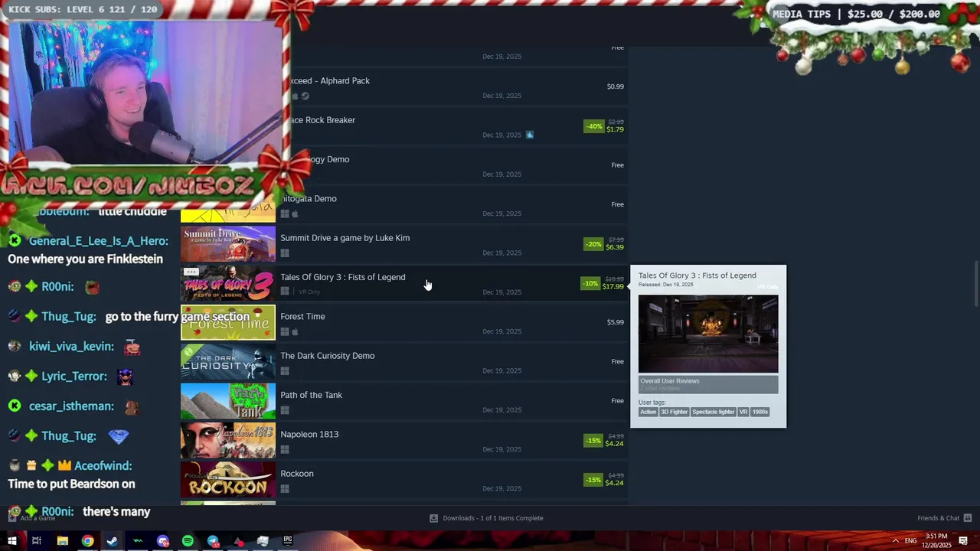
Task: Open Epic Games Launcher from taskbar
Action: point(288,541)
